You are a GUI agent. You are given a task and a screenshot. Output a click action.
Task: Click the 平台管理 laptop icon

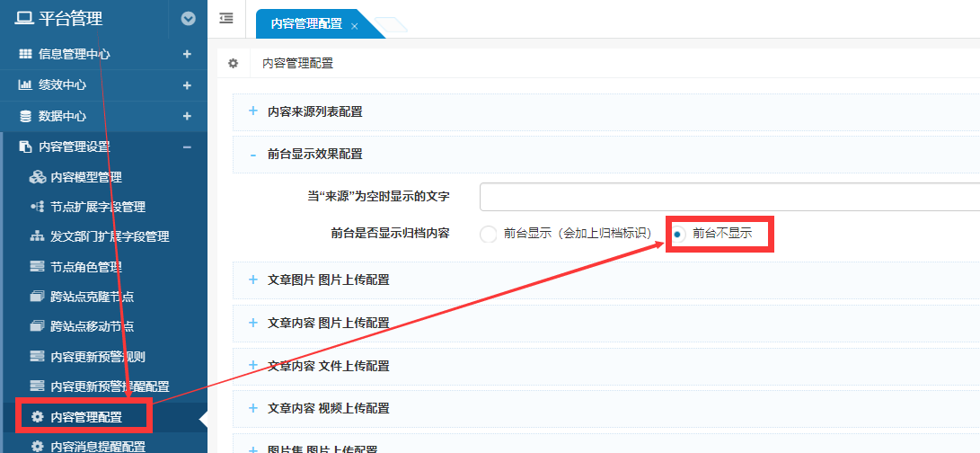coord(24,19)
